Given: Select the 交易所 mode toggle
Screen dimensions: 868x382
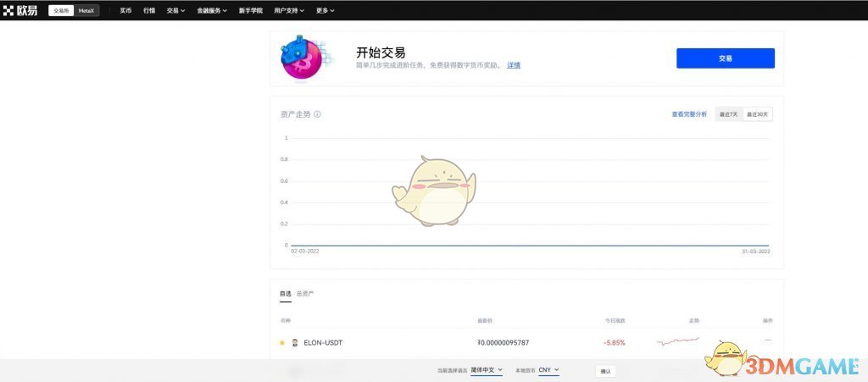Looking at the screenshot, I should [x=61, y=10].
